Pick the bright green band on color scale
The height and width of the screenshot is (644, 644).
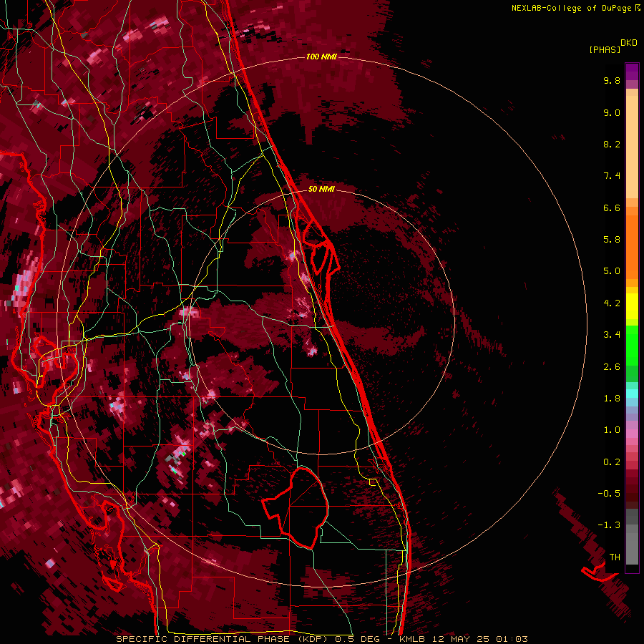[x=632, y=346]
